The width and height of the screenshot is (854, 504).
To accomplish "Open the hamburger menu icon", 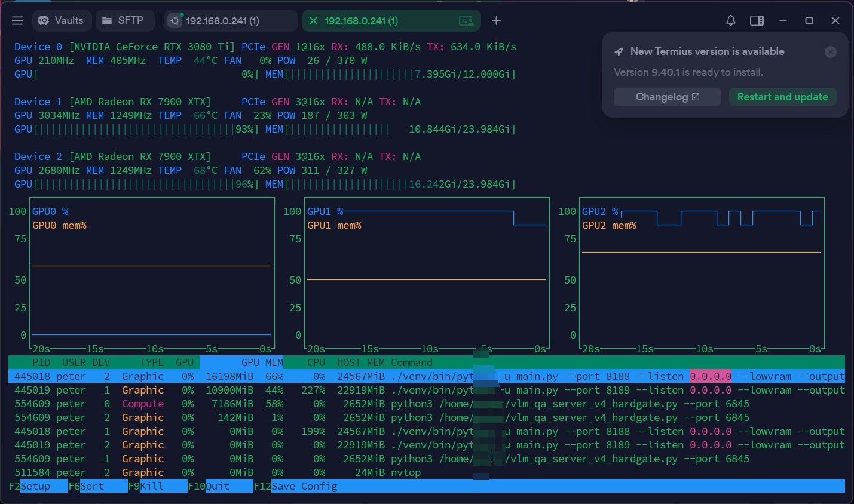I will [x=17, y=21].
